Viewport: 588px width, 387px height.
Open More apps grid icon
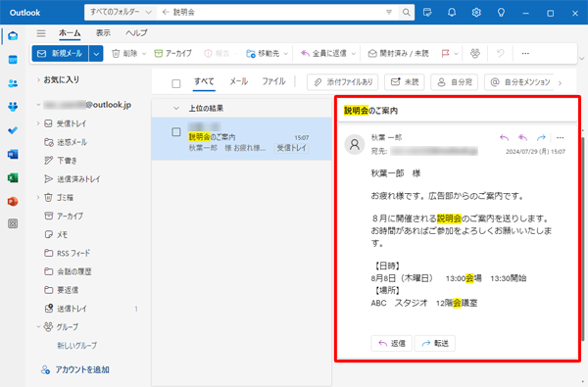(x=13, y=224)
